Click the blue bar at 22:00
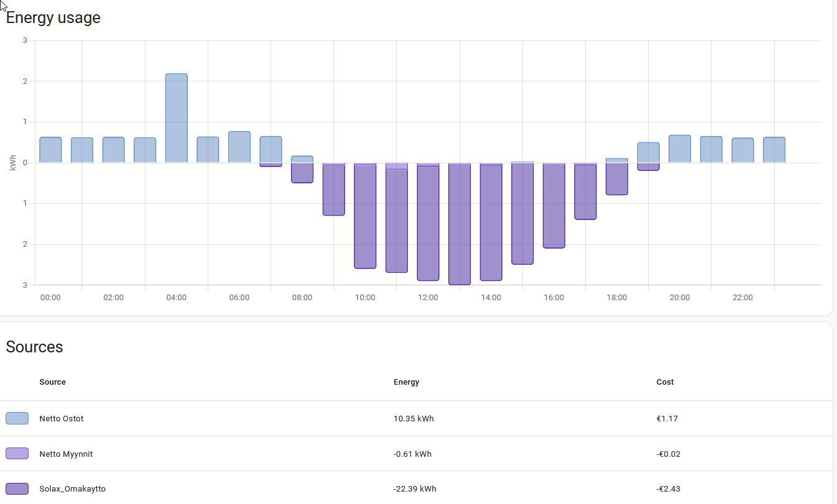 point(742,150)
